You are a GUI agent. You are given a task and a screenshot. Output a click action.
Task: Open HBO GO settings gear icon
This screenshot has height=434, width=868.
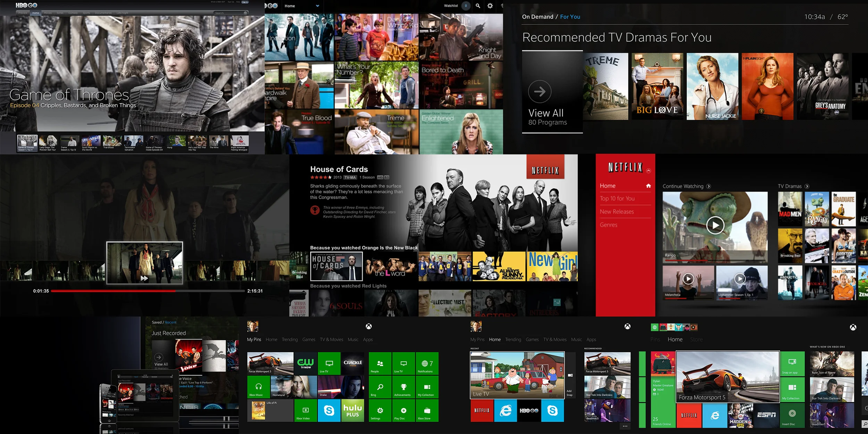490,6
